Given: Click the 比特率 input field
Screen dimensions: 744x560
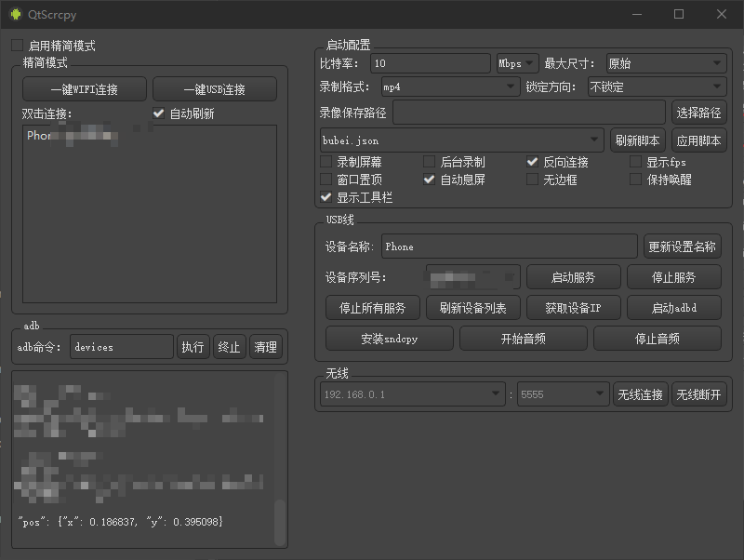Looking at the screenshot, I should (x=430, y=63).
